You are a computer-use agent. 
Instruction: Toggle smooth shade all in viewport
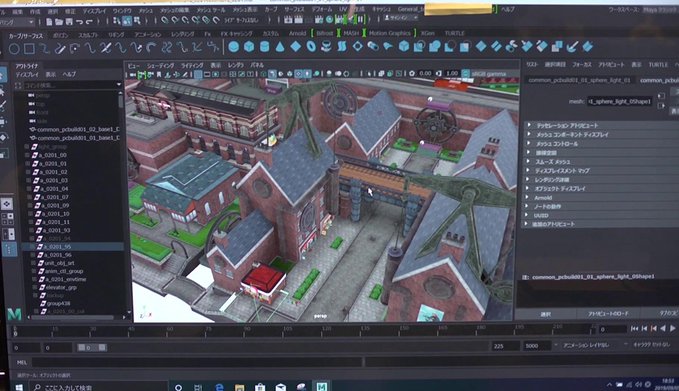[272, 74]
